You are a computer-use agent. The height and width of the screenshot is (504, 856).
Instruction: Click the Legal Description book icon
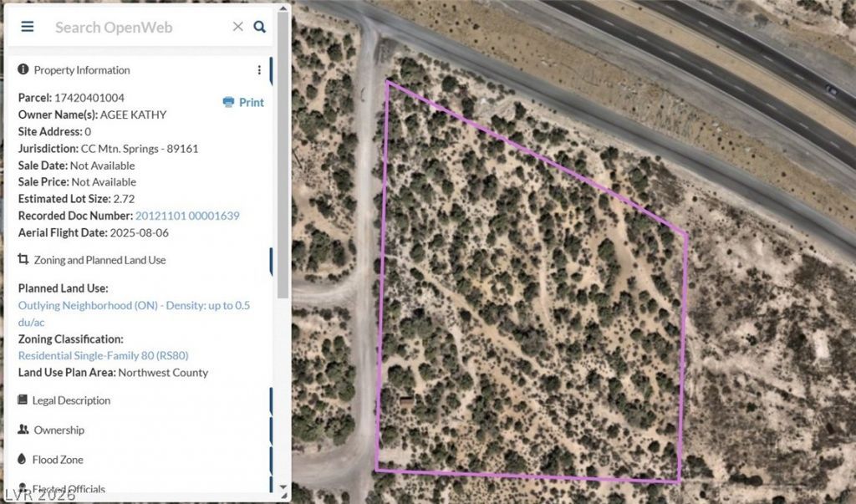[23, 400]
